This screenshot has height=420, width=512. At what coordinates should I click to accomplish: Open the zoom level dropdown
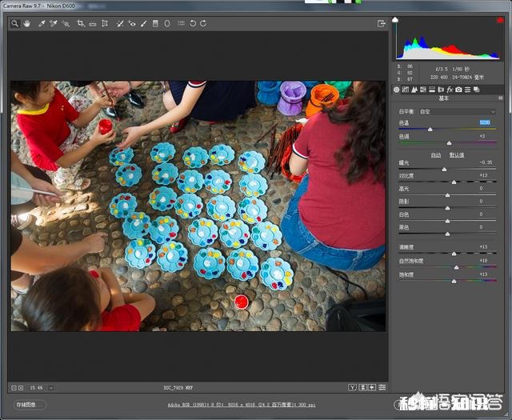[x=51, y=388]
